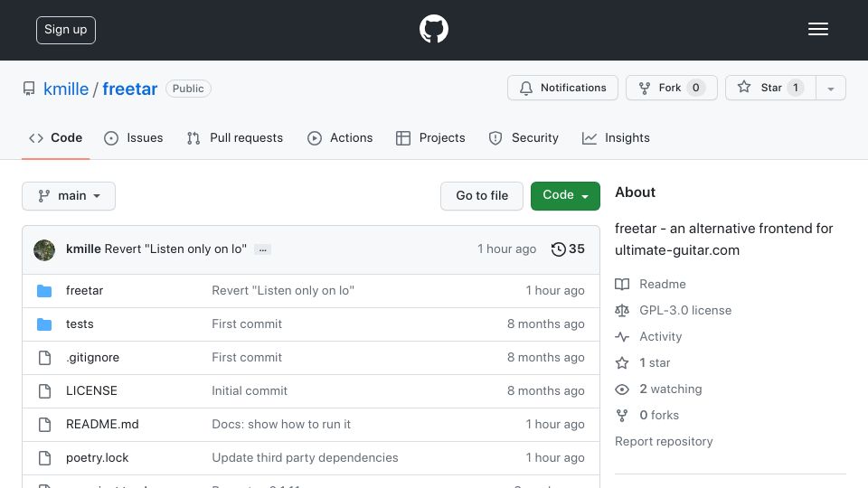The height and width of the screenshot is (488, 868).
Task: Open the tests row 'First commit' message
Action: pos(247,324)
